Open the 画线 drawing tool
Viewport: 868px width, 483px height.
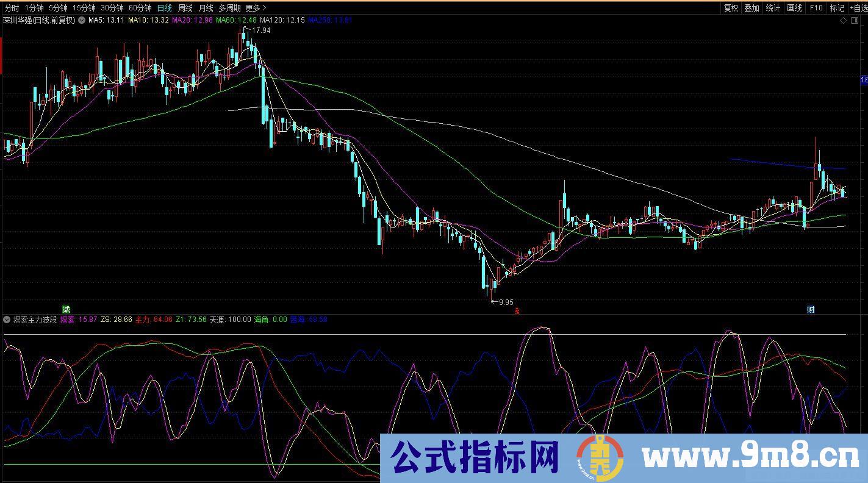pos(794,8)
